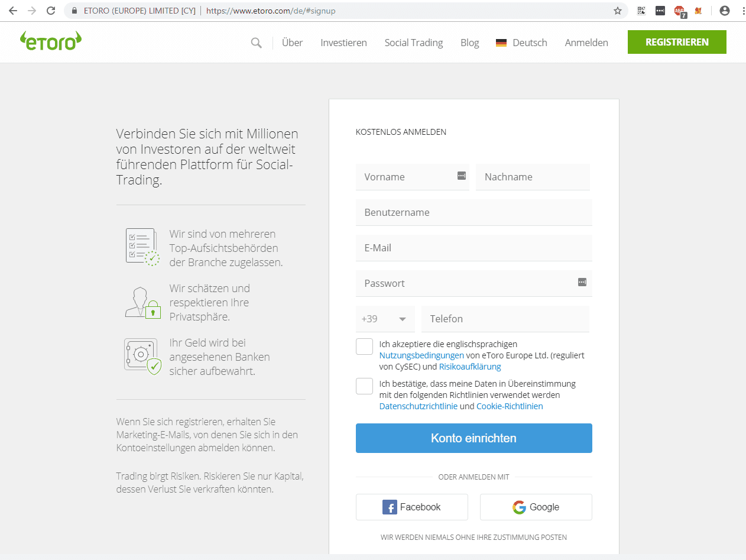Image resolution: width=746 pixels, height=560 pixels.
Task: Expand the +39 country code dropdown
Action: click(385, 319)
